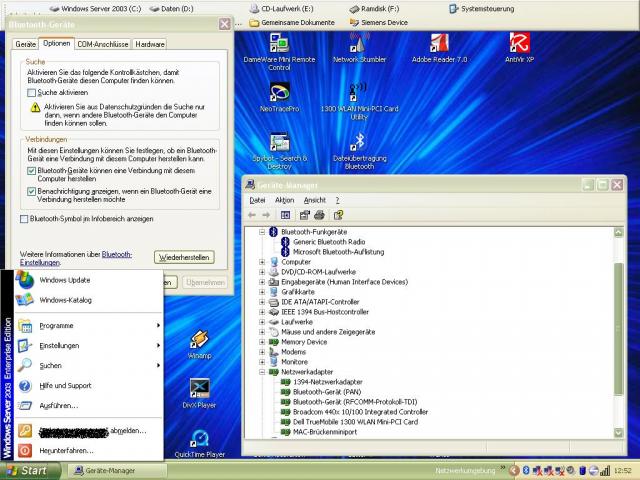Uncheck Benachrichtigung anzeigen checkbox
Viewport: 640px width, 480px height.
coord(31,191)
